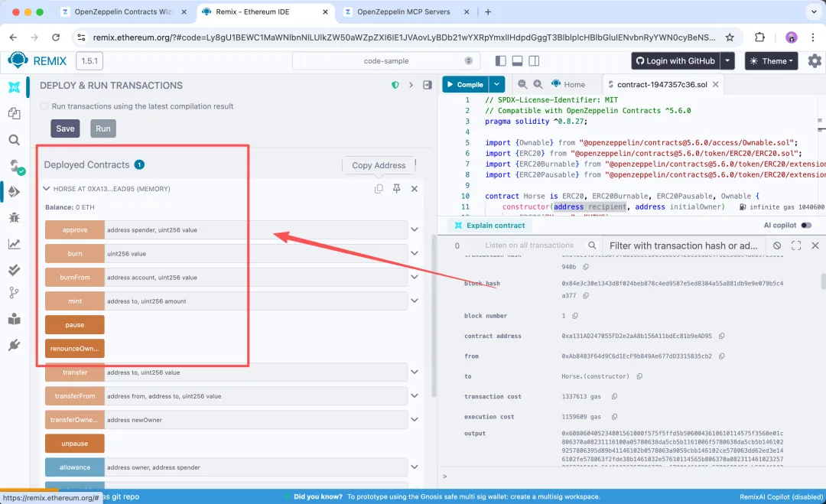
Task: Call the unpause function button
Action: pos(75,444)
